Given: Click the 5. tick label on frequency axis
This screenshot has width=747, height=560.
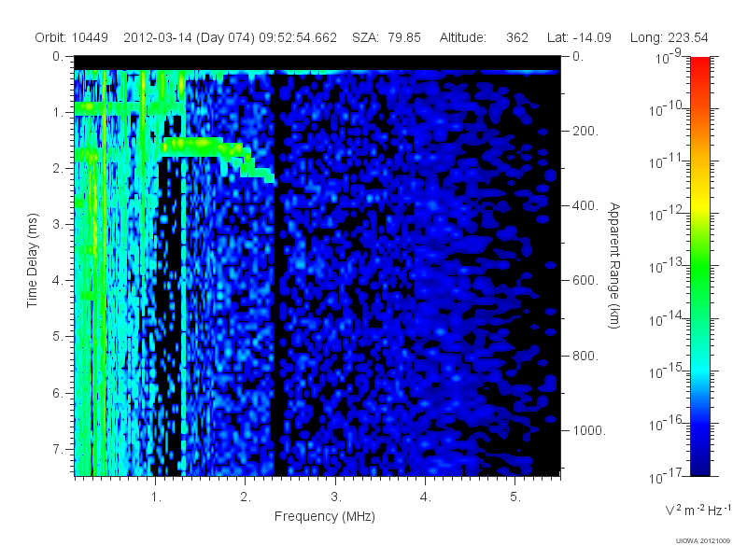Looking at the screenshot, I should point(515,497).
